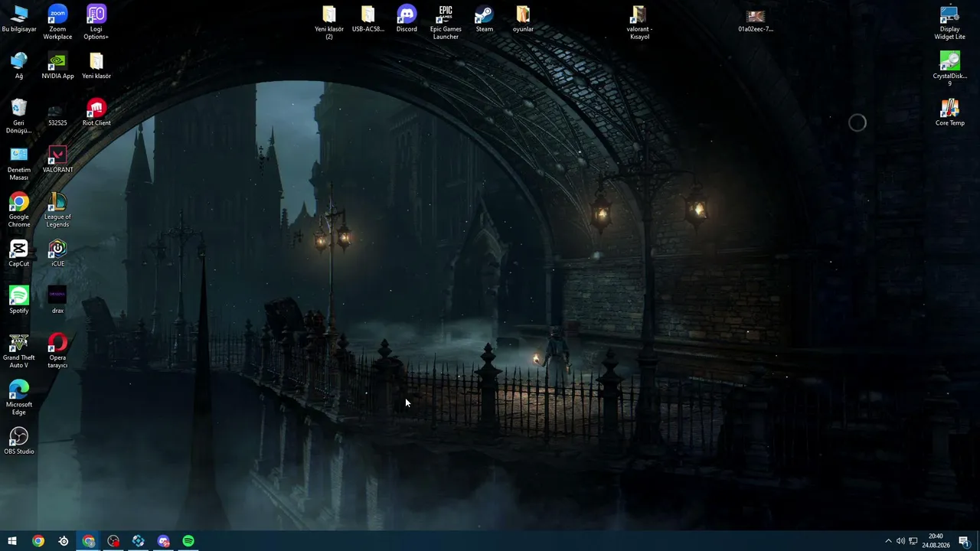The width and height of the screenshot is (980, 551).
Task: Select the oyunlar folder
Action: click(523, 19)
